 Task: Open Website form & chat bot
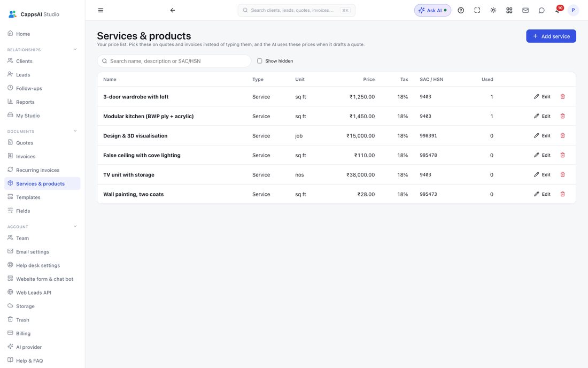click(42, 279)
